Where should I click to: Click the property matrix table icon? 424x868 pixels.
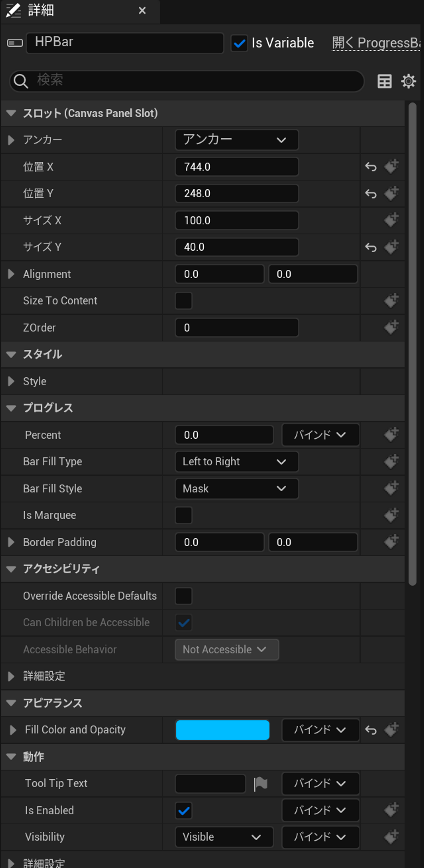click(x=384, y=81)
